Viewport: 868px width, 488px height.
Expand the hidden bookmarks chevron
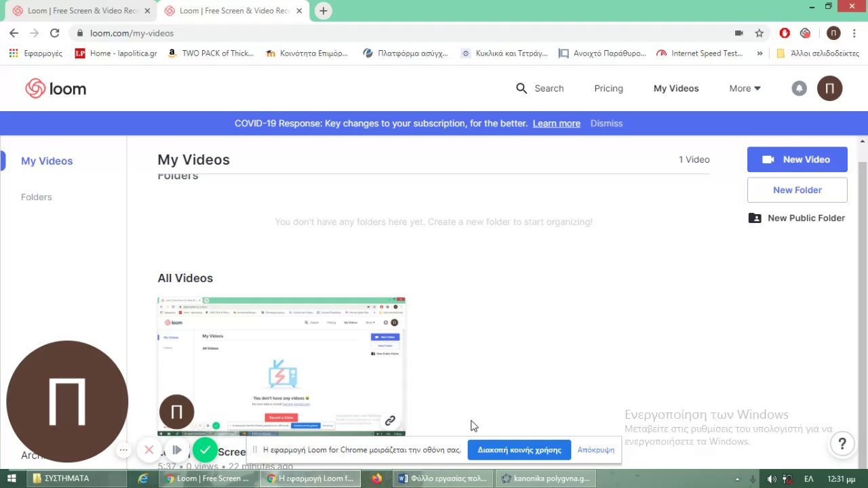759,53
